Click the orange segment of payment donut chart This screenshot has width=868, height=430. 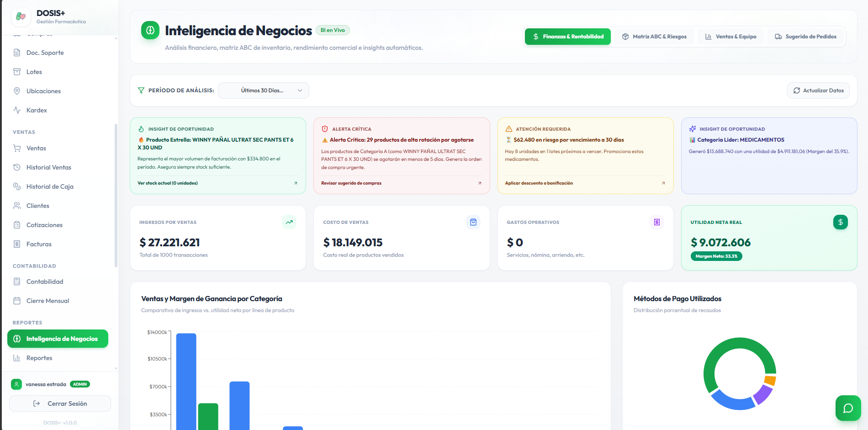click(x=770, y=380)
